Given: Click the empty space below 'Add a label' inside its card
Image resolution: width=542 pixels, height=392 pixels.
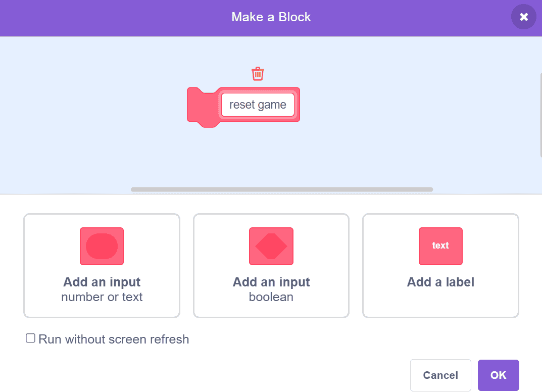Looking at the screenshot, I should [x=440, y=303].
